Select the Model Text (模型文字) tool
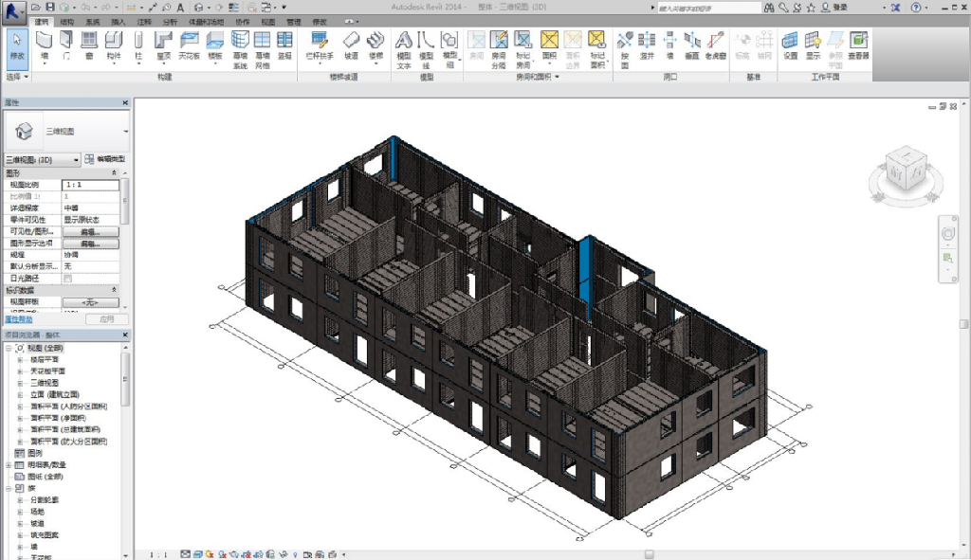This screenshot has height=560, width=971. pos(404,49)
